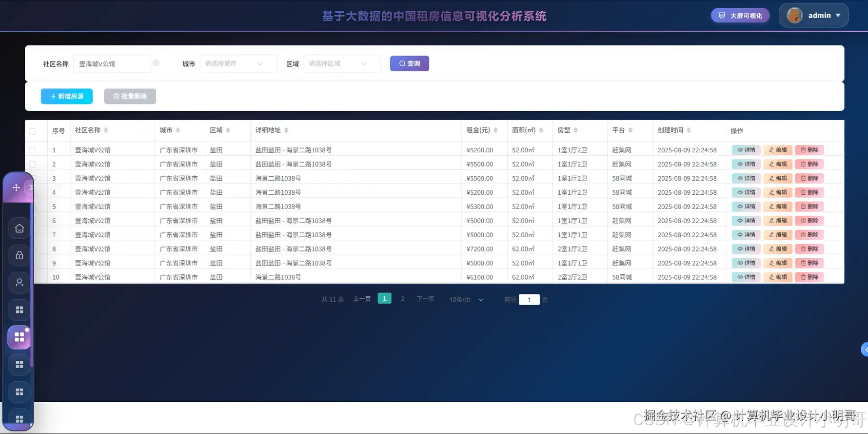Sort the table by 创建时间 column
Screen dimensions: 868x434
point(689,130)
